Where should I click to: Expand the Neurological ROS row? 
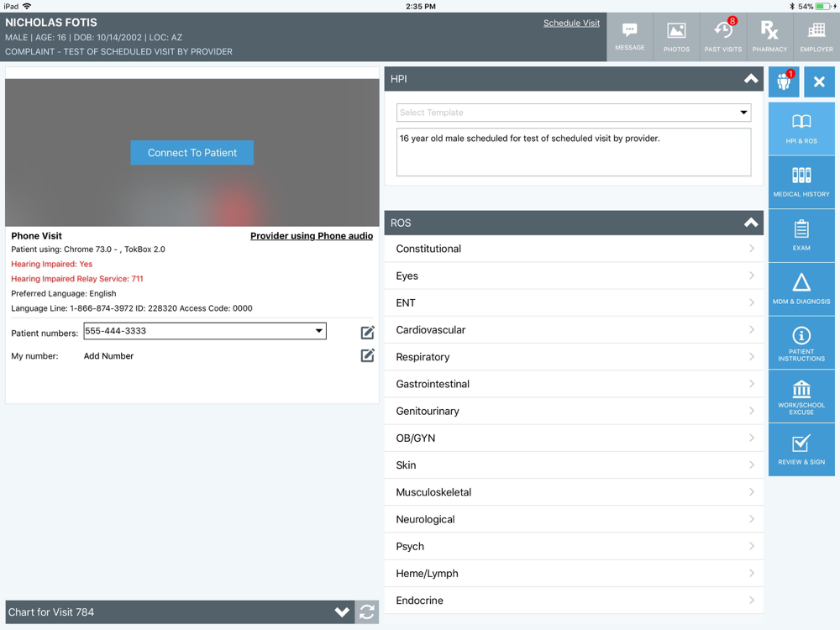[574, 519]
